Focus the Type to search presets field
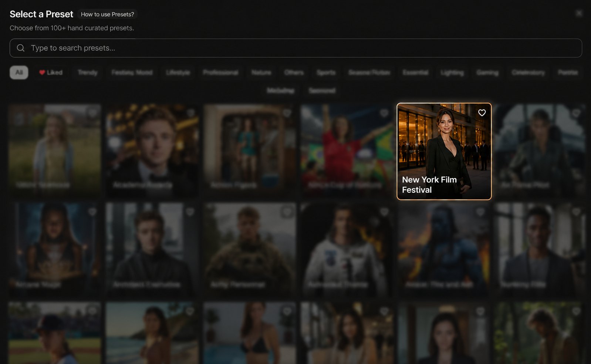The image size is (591, 364). pyautogui.click(x=296, y=48)
